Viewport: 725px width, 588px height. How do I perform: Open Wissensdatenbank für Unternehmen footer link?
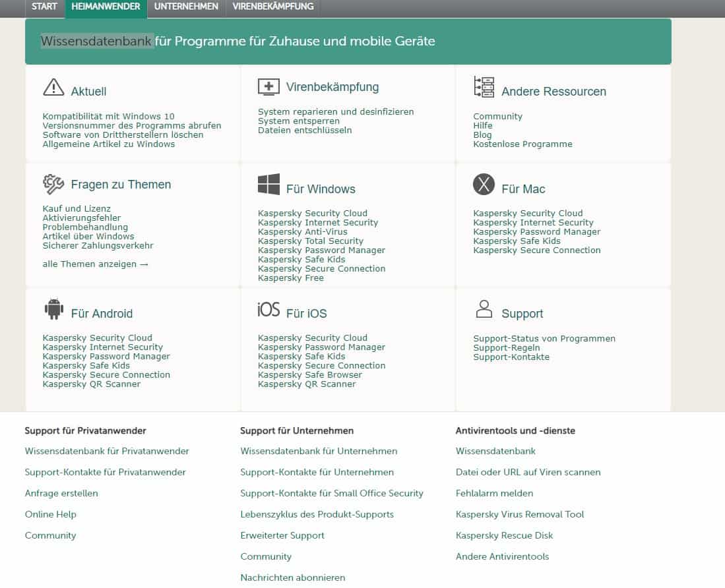(319, 451)
